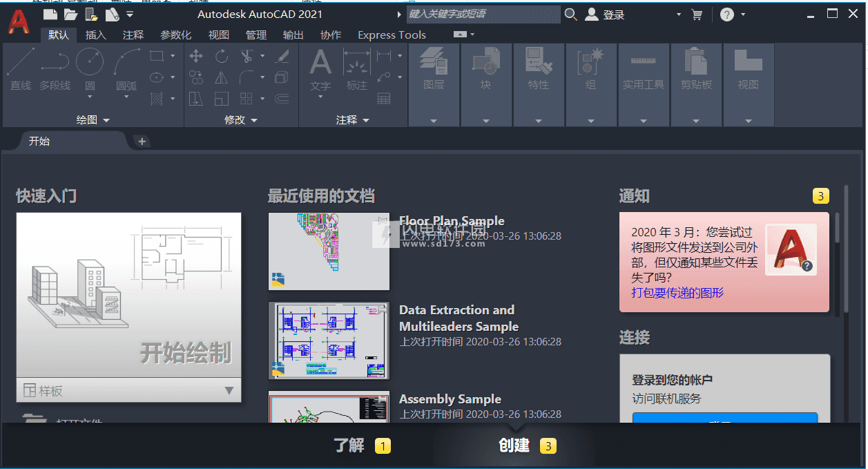
Task: Insert a Table from Annotation panel
Action: [x=384, y=99]
